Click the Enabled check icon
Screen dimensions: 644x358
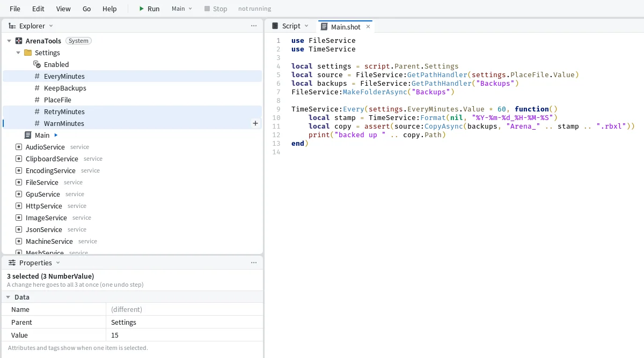37,64
